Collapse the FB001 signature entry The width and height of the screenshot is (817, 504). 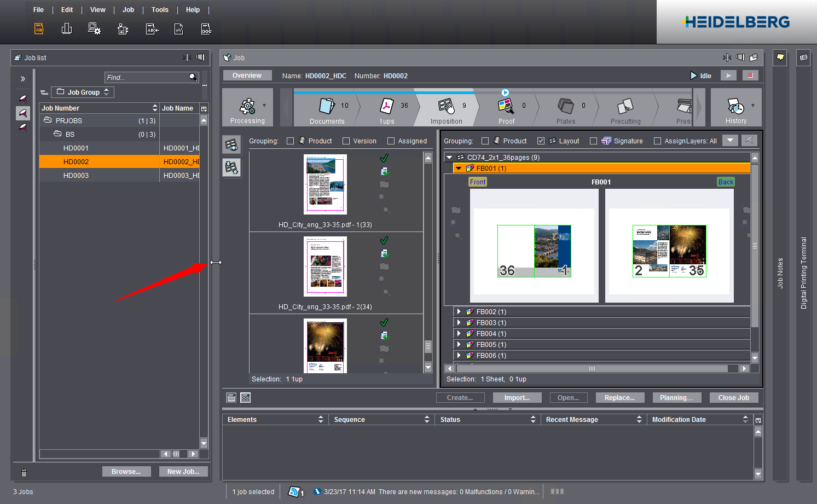tap(459, 168)
